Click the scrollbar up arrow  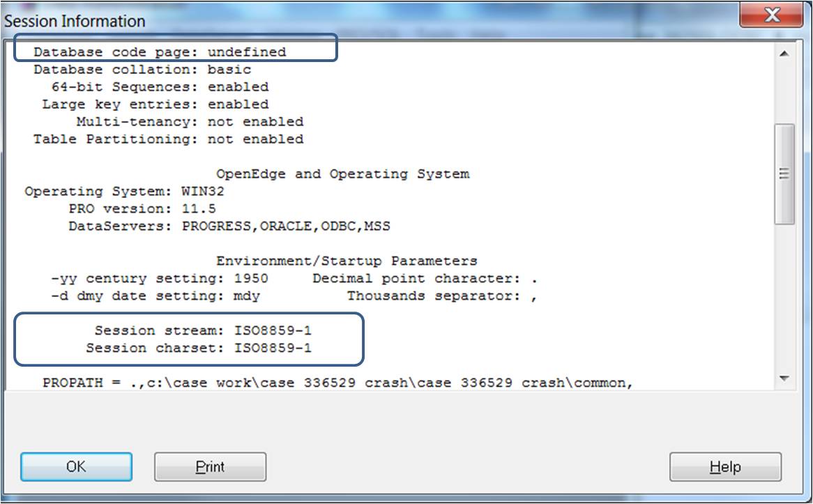[x=784, y=54]
